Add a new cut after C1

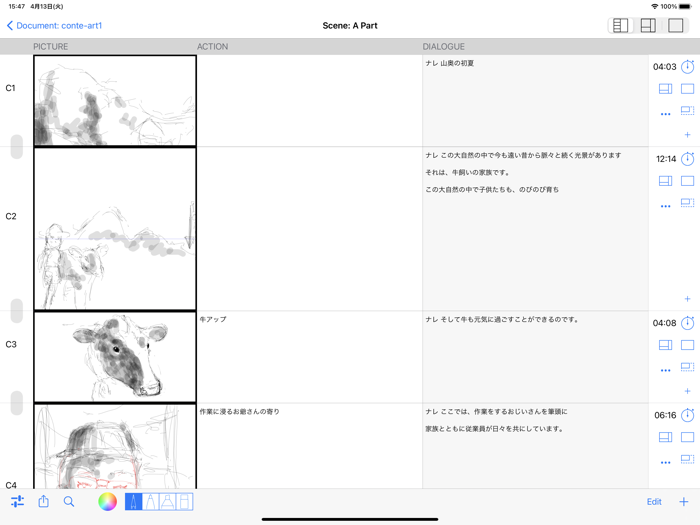(688, 134)
